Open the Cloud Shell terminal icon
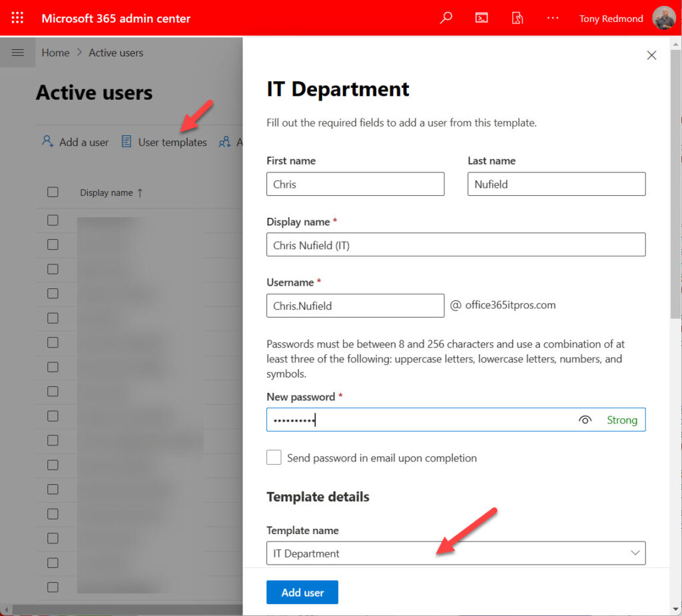This screenshot has width=682, height=616. coord(482,18)
